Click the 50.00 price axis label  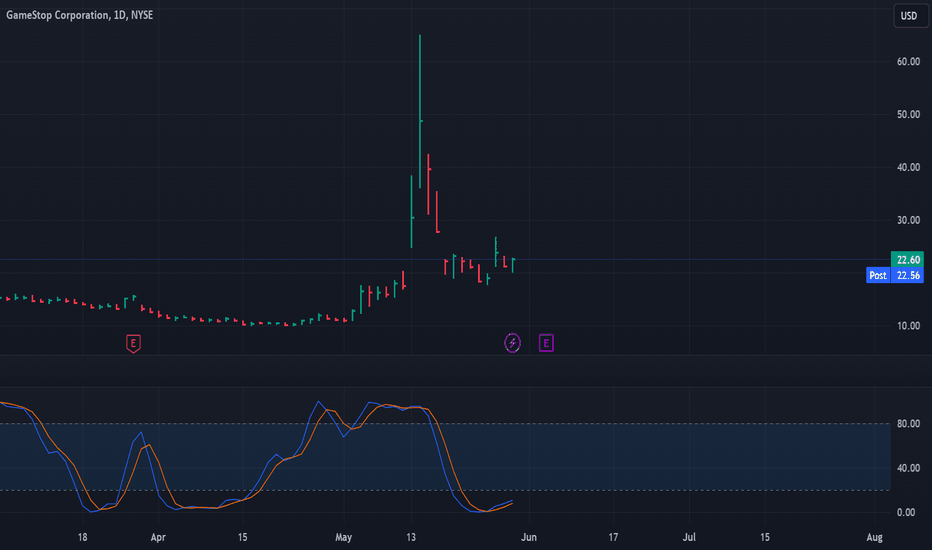[908, 114]
